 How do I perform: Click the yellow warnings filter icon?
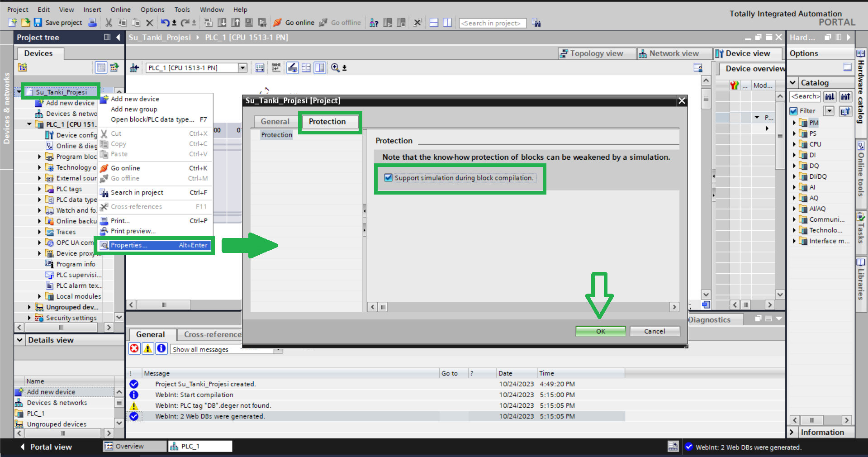[148, 348]
